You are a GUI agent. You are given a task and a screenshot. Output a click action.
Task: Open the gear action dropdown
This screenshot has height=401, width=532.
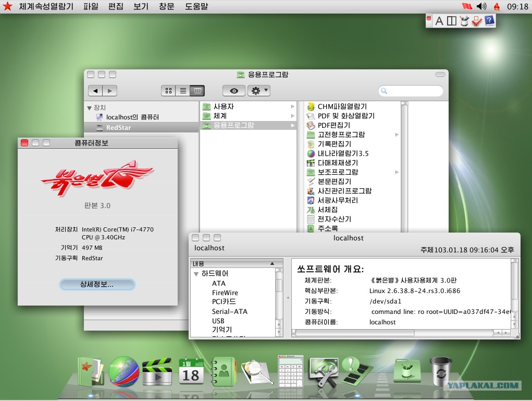point(259,91)
